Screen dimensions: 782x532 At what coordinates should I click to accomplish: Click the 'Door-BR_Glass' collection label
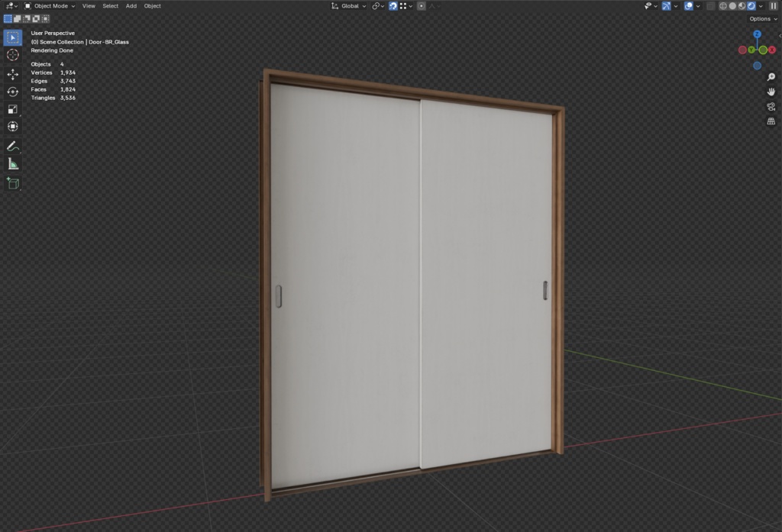[108, 42]
